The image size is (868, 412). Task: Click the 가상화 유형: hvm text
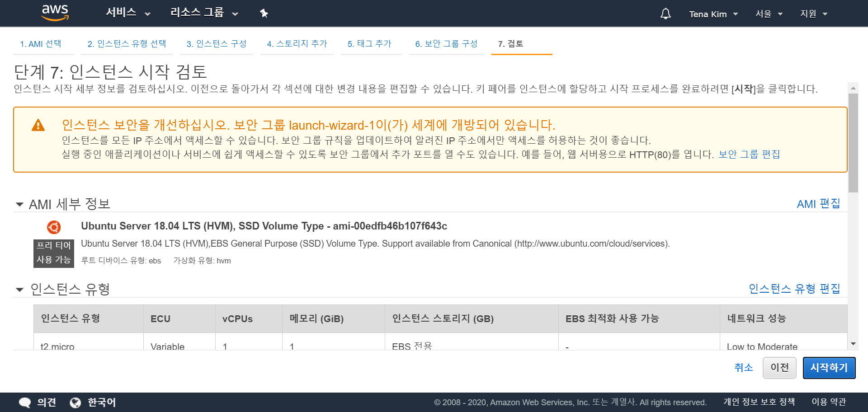point(202,261)
